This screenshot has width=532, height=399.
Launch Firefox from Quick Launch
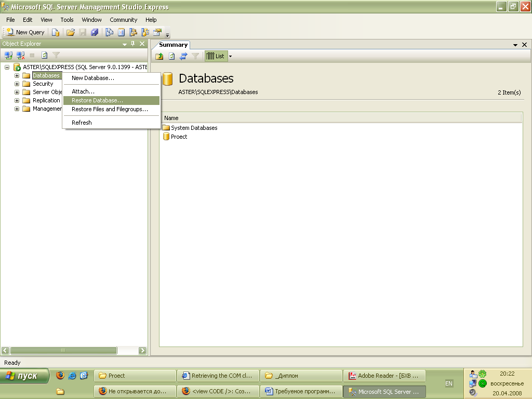tap(60, 375)
